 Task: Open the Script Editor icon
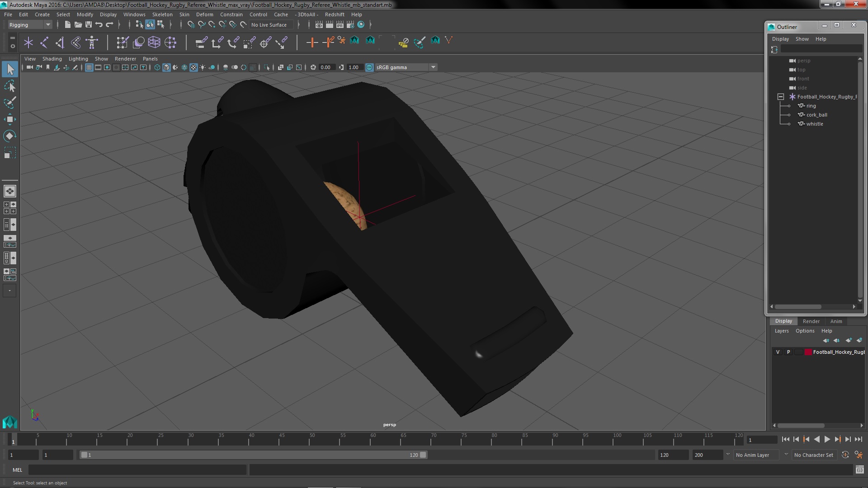(x=860, y=470)
